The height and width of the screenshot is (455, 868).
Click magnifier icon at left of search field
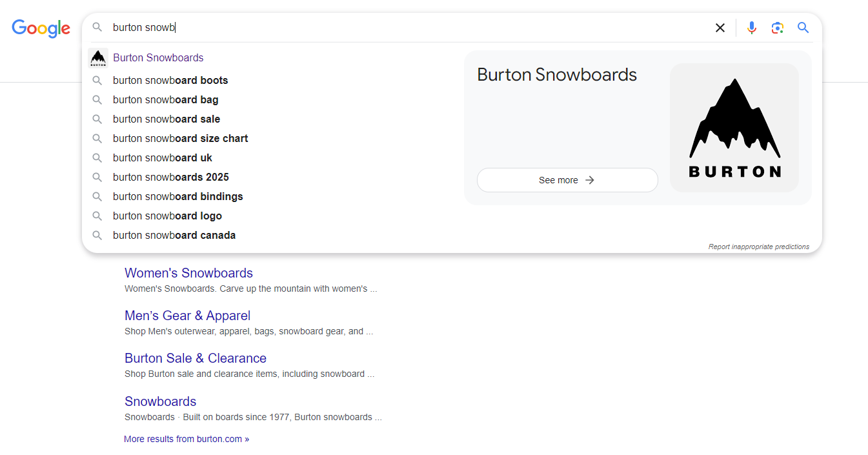97,27
